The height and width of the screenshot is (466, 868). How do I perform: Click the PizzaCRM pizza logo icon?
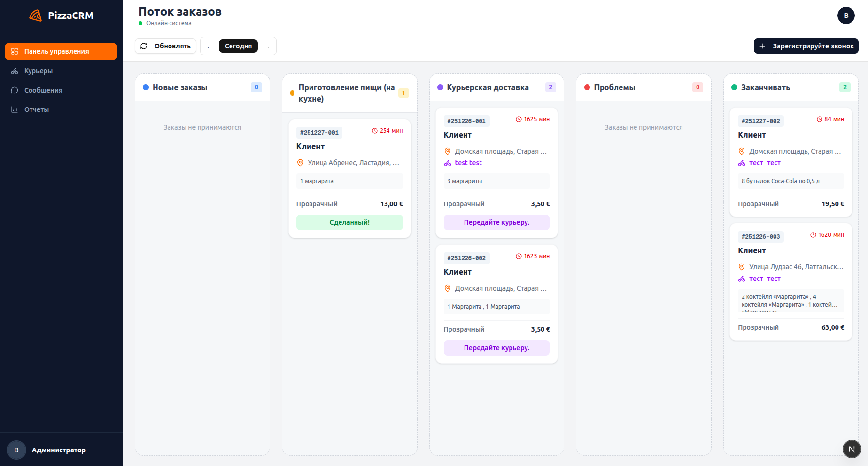click(x=35, y=15)
